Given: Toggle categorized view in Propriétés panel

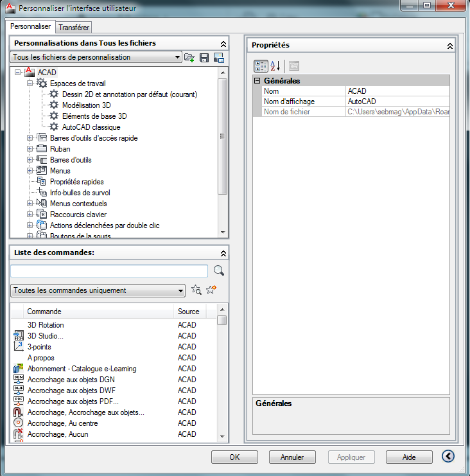Looking at the screenshot, I should pos(261,66).
